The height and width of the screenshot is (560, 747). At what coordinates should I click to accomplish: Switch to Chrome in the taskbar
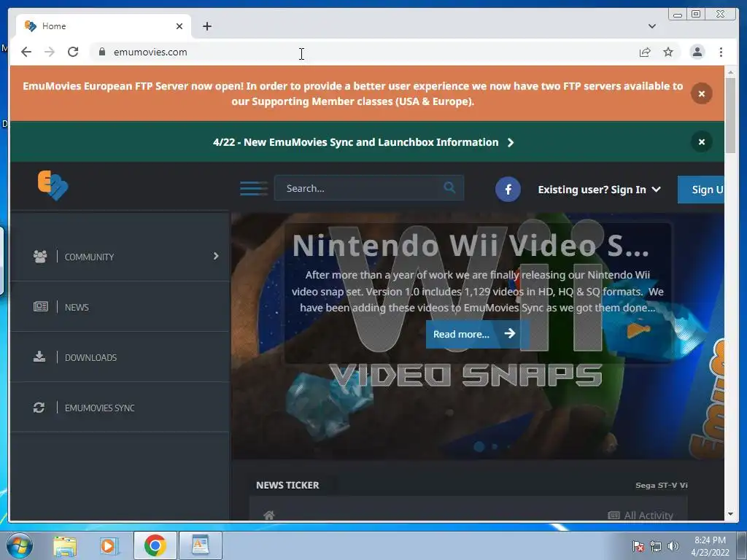click(155, 545)
